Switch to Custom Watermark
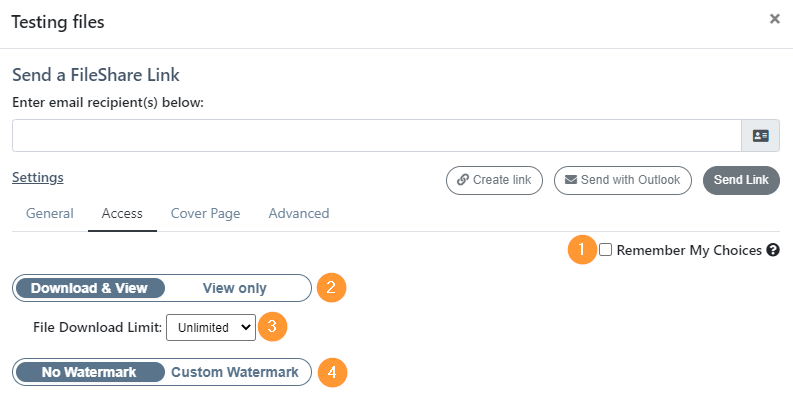This screenshot has width=793, height=403. [235, 372]
